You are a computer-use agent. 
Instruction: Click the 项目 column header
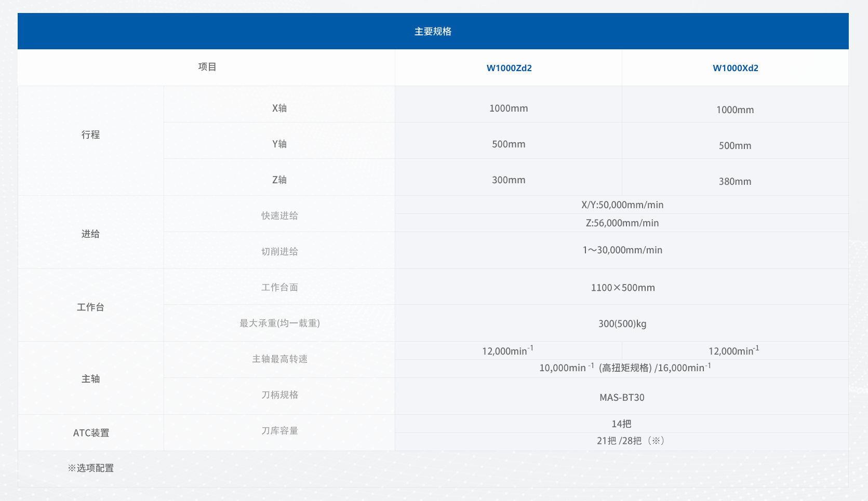207,67
